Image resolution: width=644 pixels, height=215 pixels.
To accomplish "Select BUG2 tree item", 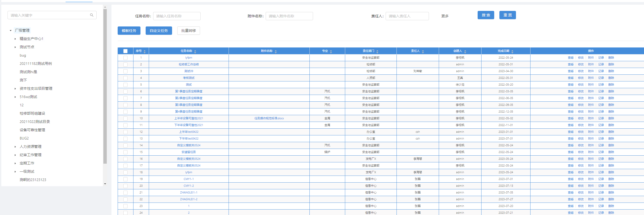I will coord(24,138).
